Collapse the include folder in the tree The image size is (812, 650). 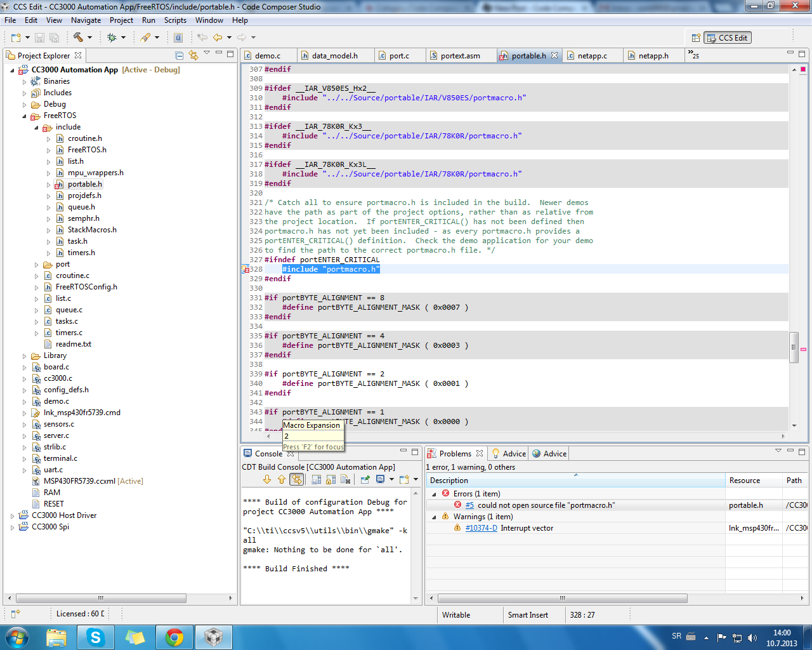(36, 128)
